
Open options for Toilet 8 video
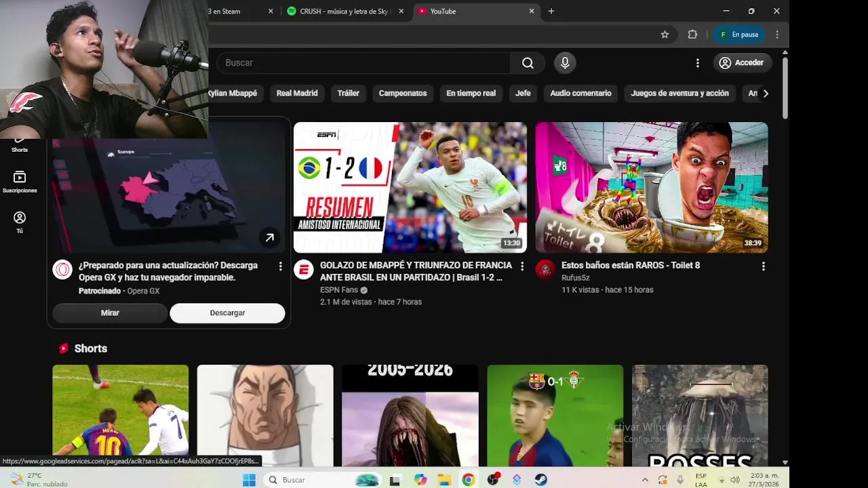coord(763,267)
